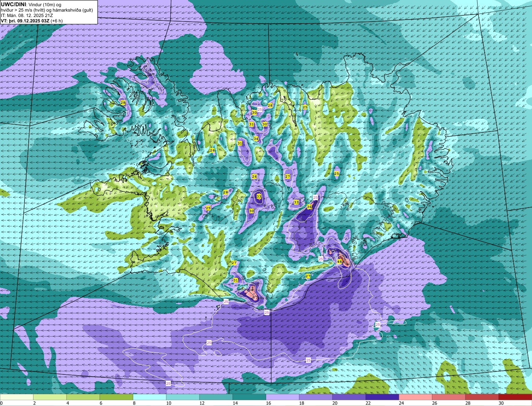Select the 22–24 m/s dark indigo legend swatch
This screenshot has width=532, height=406.
point(382,397)
